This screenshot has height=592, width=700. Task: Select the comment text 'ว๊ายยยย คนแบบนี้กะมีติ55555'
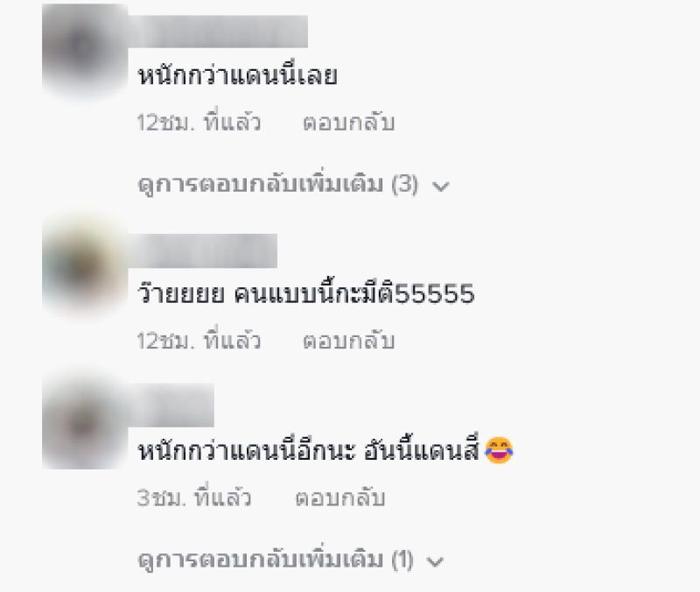[305, 293]
